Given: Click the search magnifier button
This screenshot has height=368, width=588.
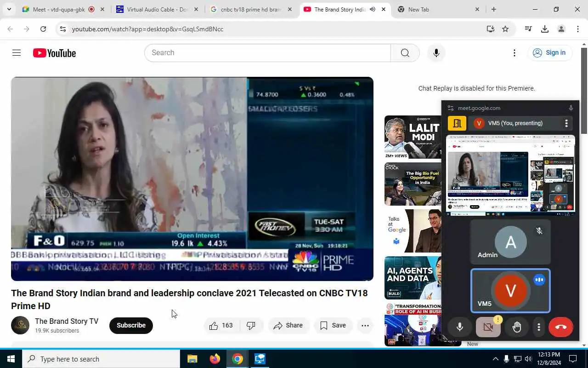Looking at the screenshot, I should tap(405, 53).
